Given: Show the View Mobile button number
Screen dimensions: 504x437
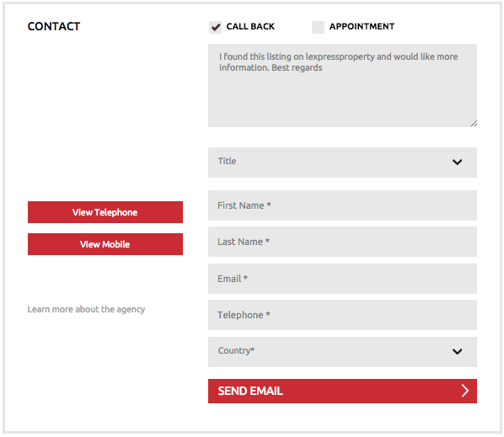Looking at the screenshot, I should pos(105,244).
